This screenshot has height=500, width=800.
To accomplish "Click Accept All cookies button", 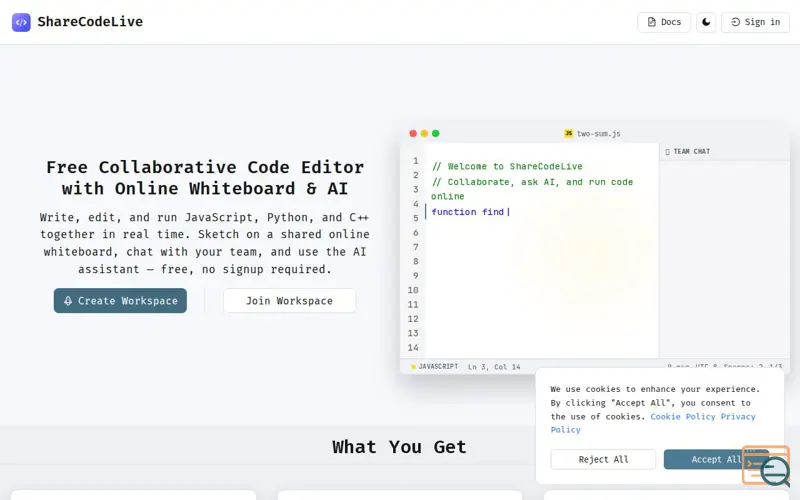I will [x=716, y=459].
